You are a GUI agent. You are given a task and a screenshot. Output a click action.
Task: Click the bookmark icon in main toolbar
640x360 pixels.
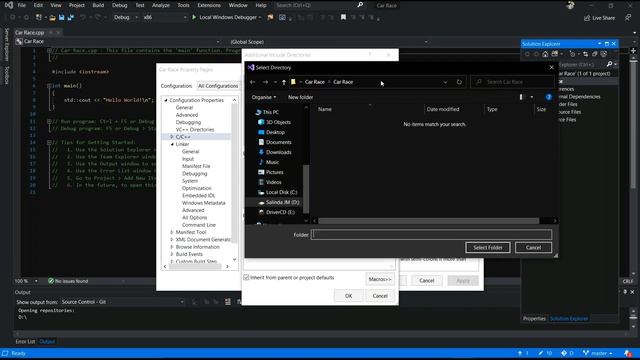pyautogui.click(x=343, y=18)
